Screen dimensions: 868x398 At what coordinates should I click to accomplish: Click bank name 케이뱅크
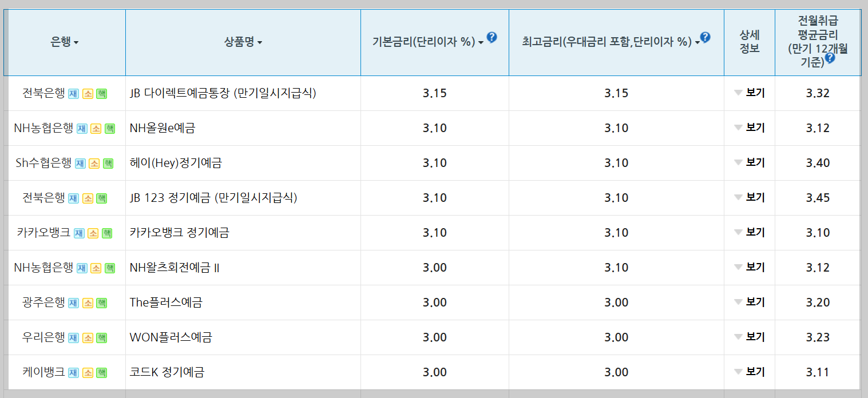click(x=43, y=372)
